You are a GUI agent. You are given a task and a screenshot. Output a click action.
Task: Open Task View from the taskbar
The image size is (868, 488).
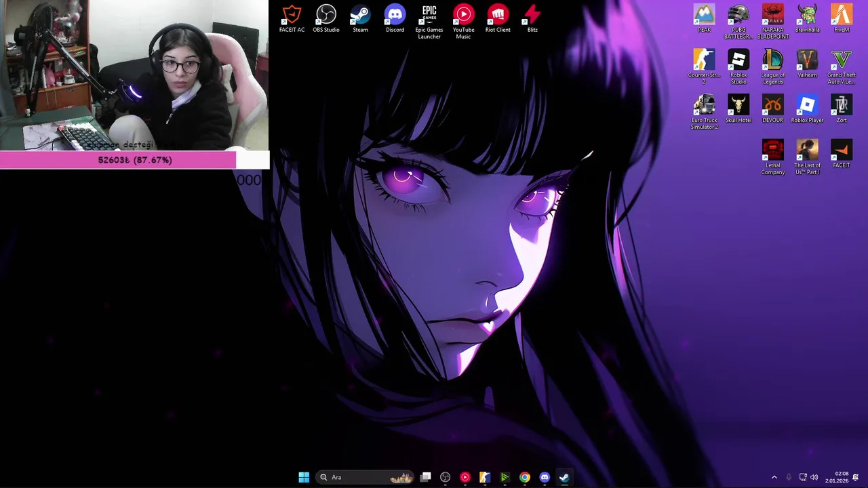coord(426,477)
